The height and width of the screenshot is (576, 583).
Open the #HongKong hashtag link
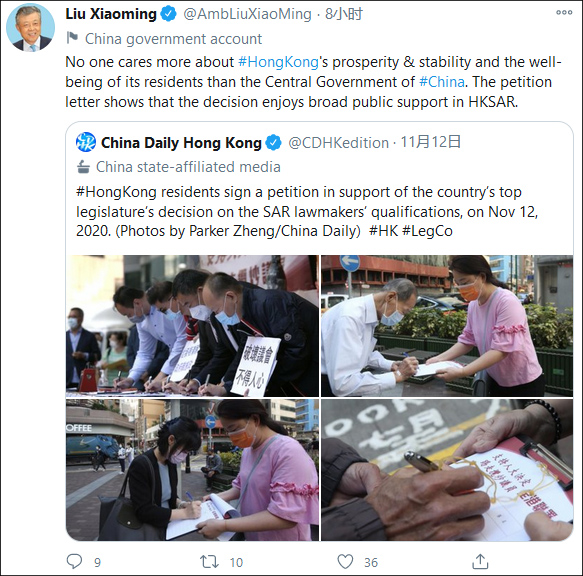[278, 62]
